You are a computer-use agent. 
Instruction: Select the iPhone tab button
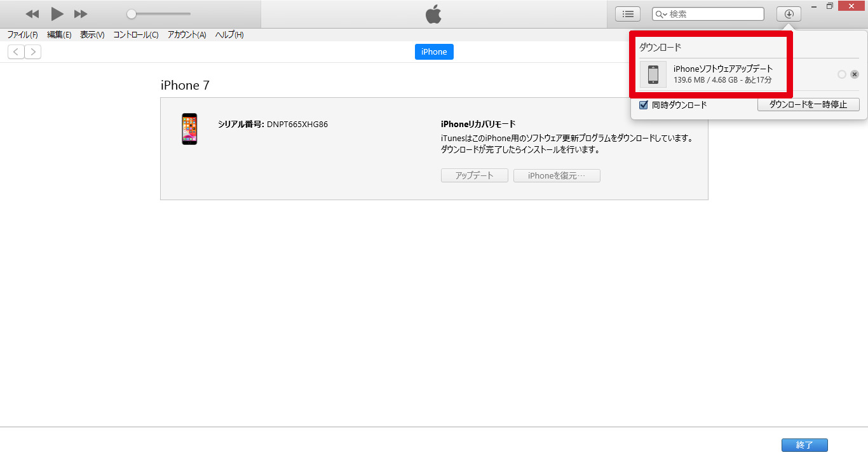[434, 52]
